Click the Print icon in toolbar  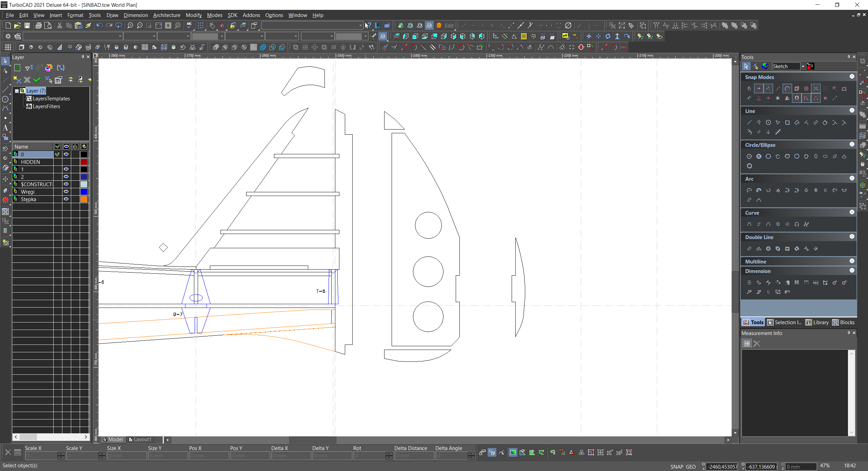(39, 25)
